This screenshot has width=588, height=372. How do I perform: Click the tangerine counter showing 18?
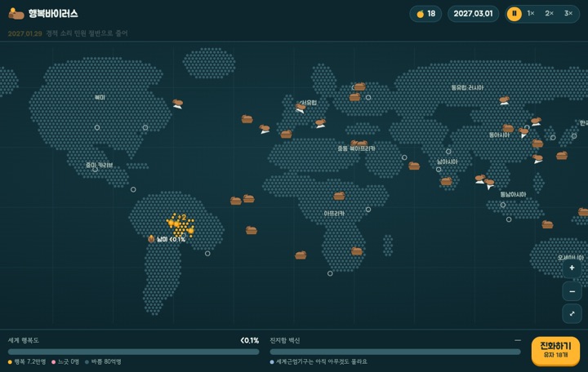tap(425, 14)
